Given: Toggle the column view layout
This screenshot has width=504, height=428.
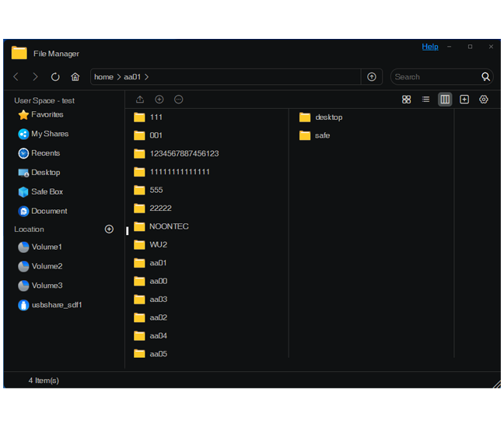Looking at the screenshot, I should click(445, 100).
